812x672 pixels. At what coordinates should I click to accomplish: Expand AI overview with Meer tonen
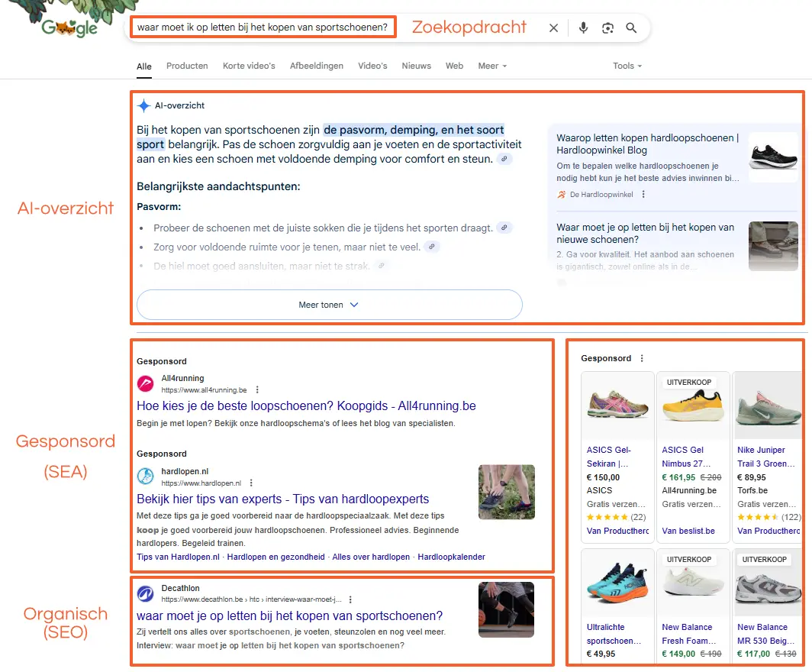pos(330,305)
